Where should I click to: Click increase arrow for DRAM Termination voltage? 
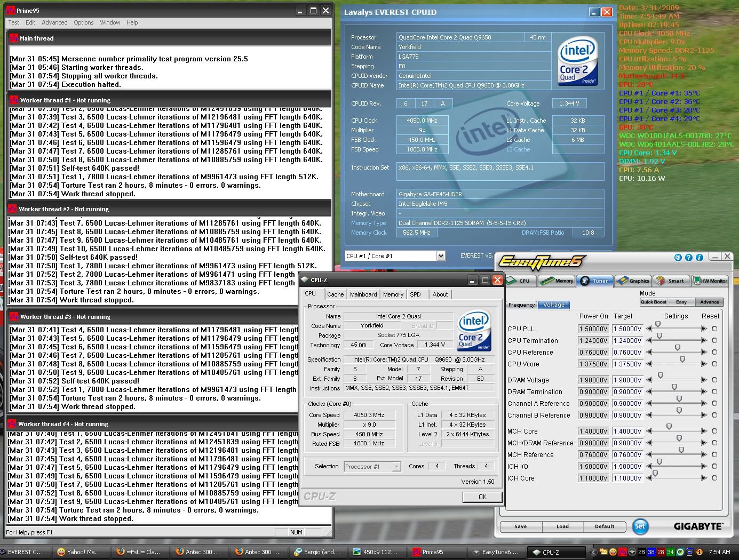(704, 391)
